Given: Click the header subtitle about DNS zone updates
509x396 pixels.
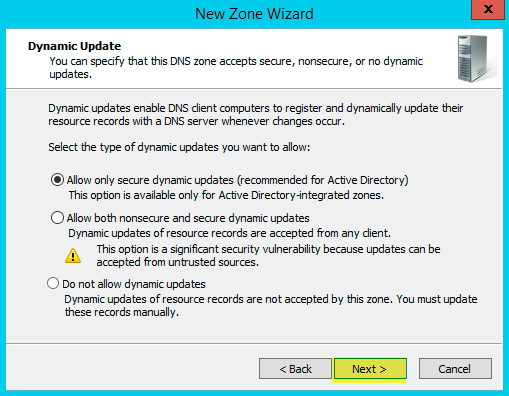Looking at the screenshot, I should (236, 67).
